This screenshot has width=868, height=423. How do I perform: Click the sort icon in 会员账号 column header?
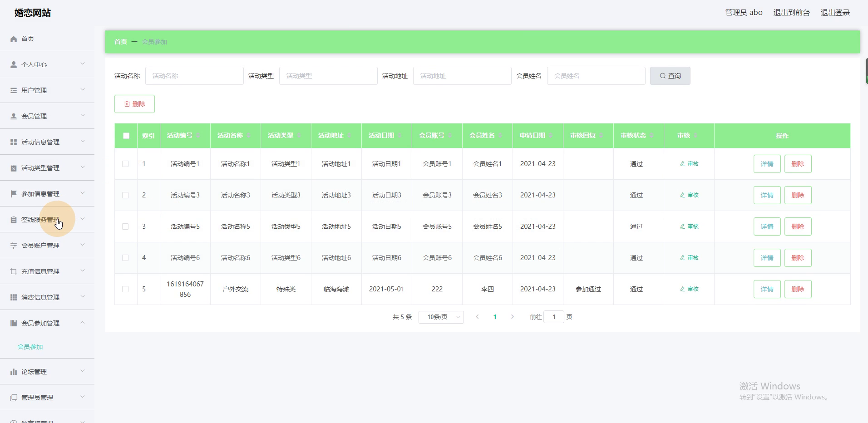(450, 136)
